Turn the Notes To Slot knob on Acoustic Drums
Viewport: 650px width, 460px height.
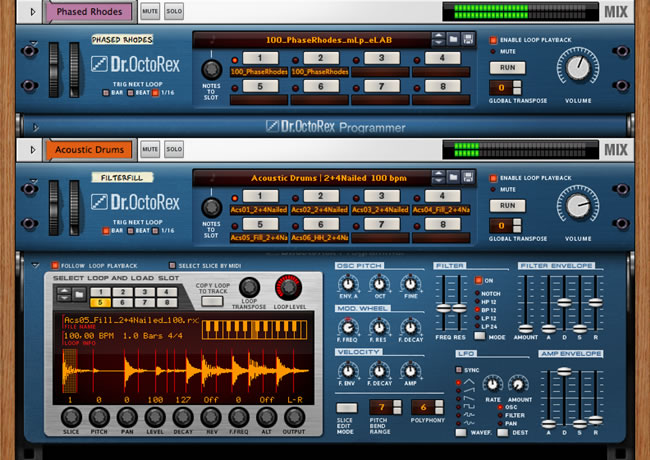click(211, 207)
